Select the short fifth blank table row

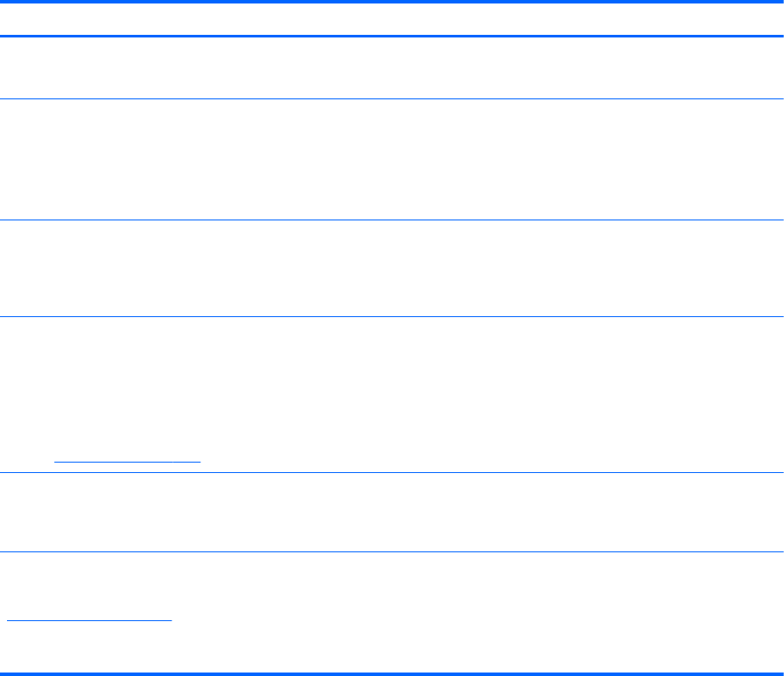tap(392, 511)
